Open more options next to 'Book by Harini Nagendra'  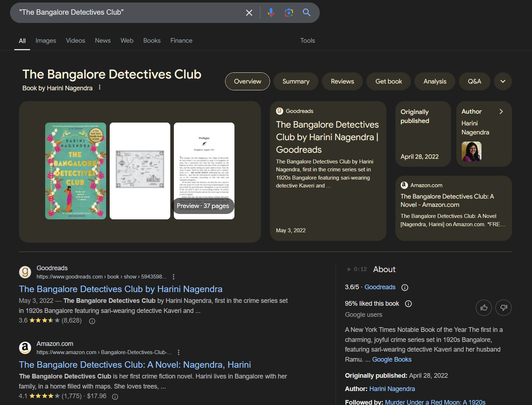coord(100,87)
